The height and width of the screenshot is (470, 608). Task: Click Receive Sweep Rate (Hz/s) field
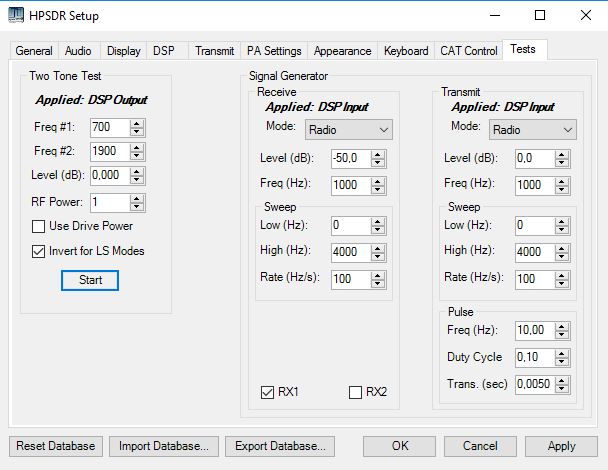pyautogui.click(x=351, y=280)
